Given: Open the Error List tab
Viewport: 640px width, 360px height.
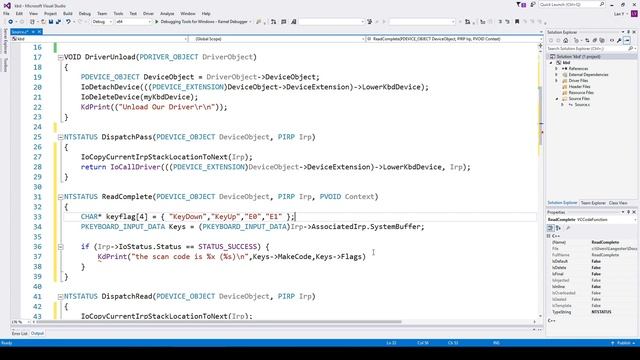Looking at the screenshot, I should (x=20, y=333).
